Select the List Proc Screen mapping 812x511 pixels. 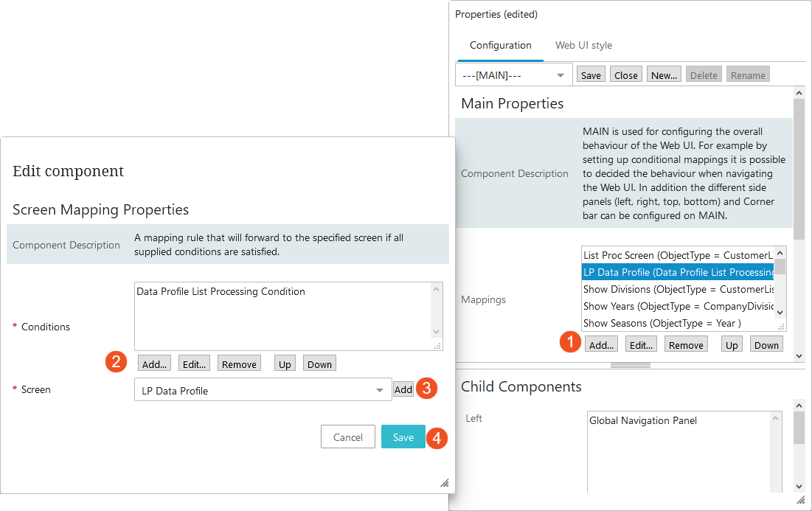(679, 255)
